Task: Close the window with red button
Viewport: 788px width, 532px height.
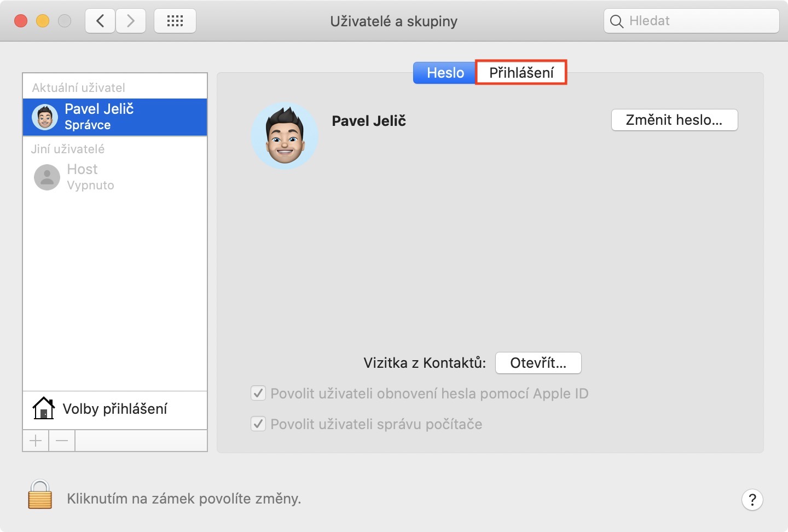Action: [21, 21]
